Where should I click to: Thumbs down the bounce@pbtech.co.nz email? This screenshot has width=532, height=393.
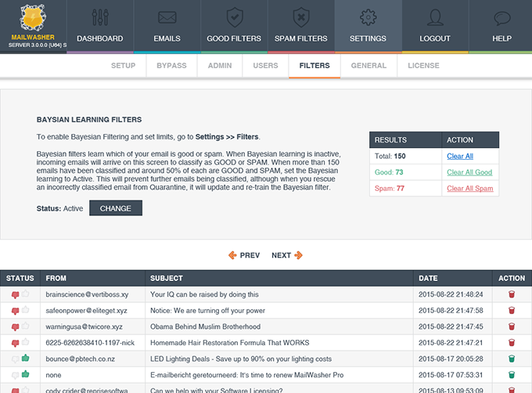[15, 359]
